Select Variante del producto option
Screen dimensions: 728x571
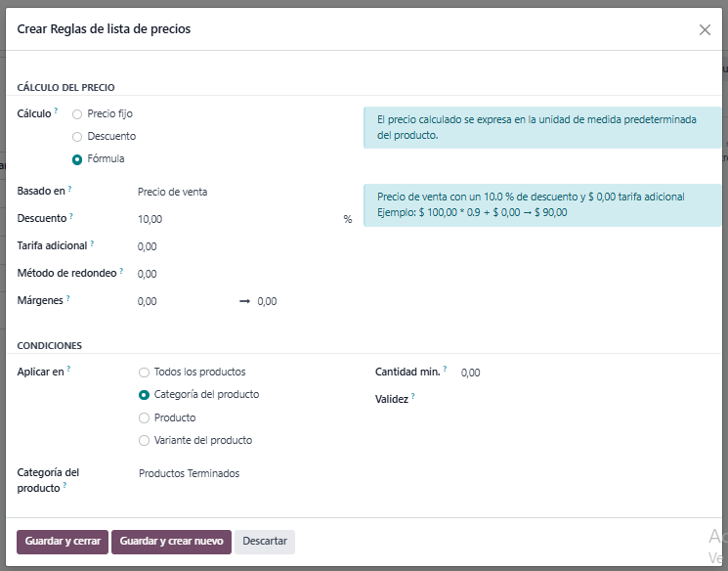coord(145,441)
